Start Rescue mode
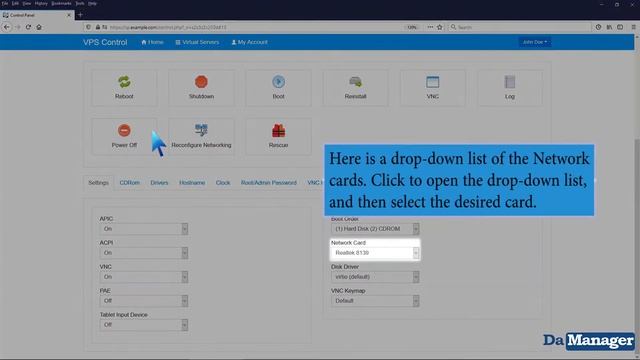640x360 pixels. 278,136
